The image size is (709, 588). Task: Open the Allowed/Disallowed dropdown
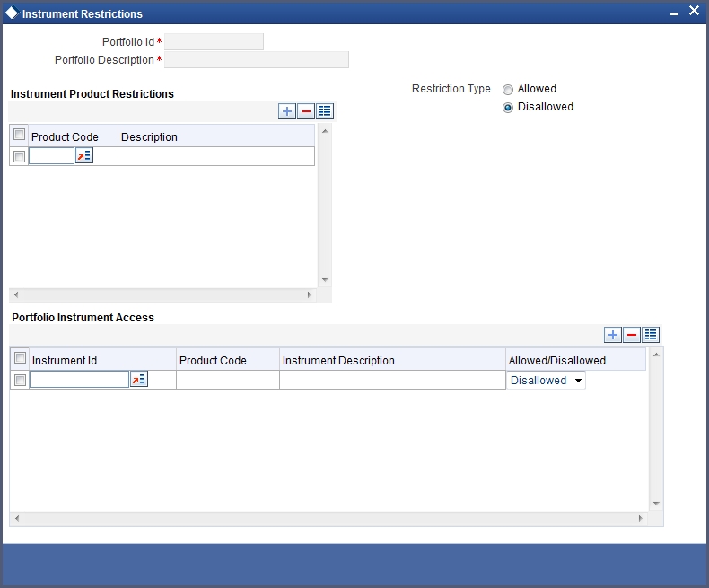547,381
